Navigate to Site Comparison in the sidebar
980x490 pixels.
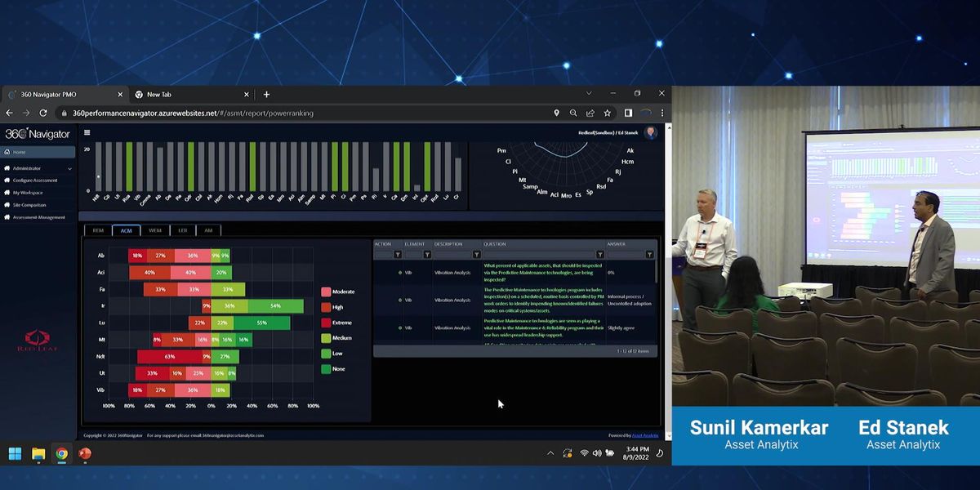pos(33,204)
